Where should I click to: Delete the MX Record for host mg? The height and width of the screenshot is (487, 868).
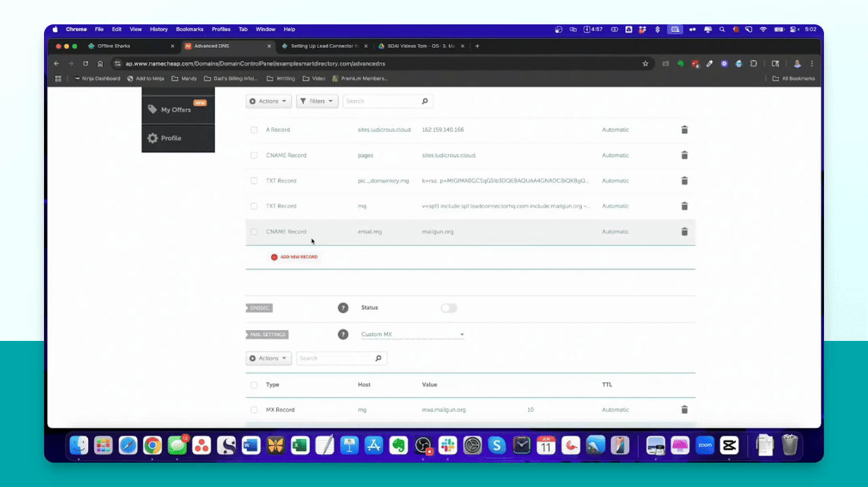click(685, 409)
